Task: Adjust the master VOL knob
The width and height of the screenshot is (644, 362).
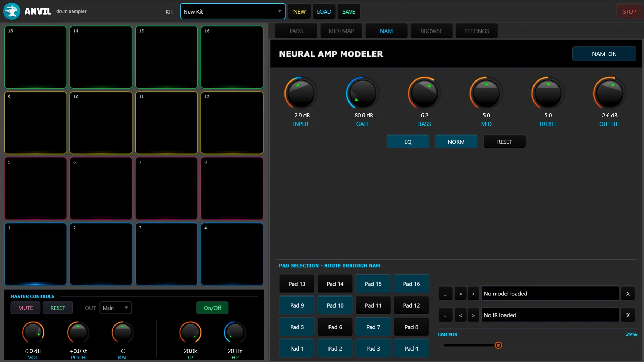Action: click(x=33, y=332)
